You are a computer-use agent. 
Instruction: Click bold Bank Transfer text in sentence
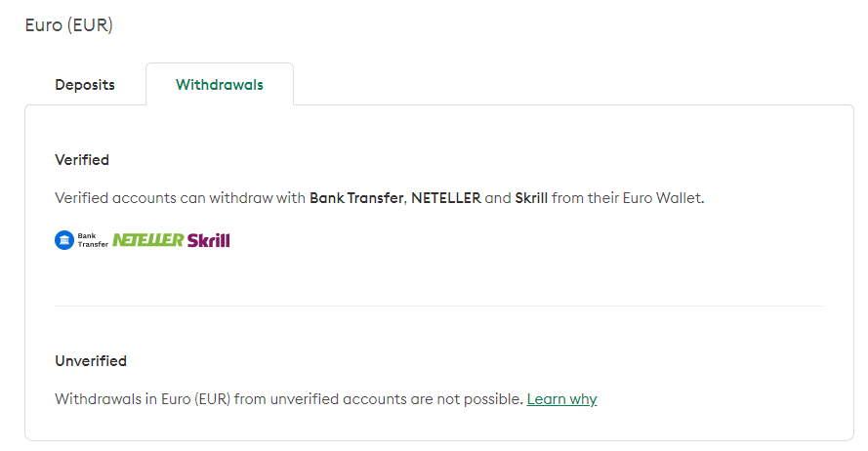(356, 198)
